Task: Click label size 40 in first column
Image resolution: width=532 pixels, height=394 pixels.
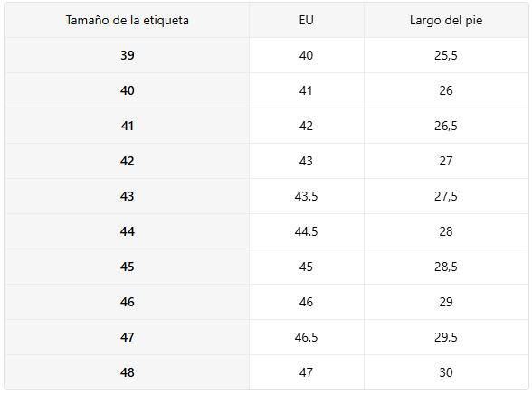Action: pos(128,90)
